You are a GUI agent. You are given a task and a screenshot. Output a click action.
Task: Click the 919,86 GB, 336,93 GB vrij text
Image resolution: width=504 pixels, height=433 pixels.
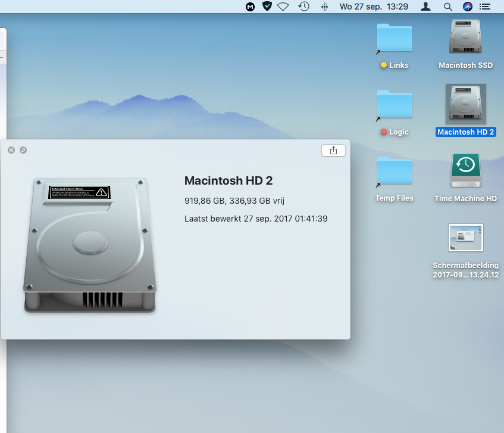click(234, 201)
